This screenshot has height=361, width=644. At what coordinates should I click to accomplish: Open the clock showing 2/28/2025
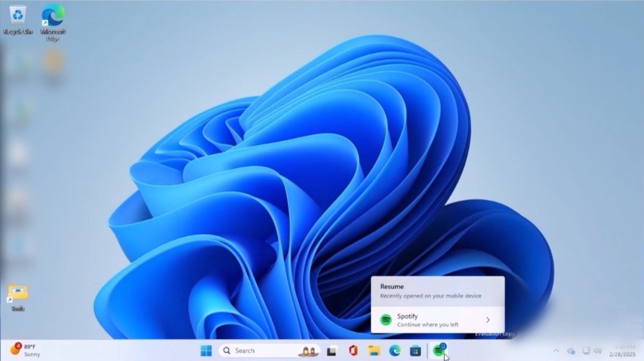[621, 351]
